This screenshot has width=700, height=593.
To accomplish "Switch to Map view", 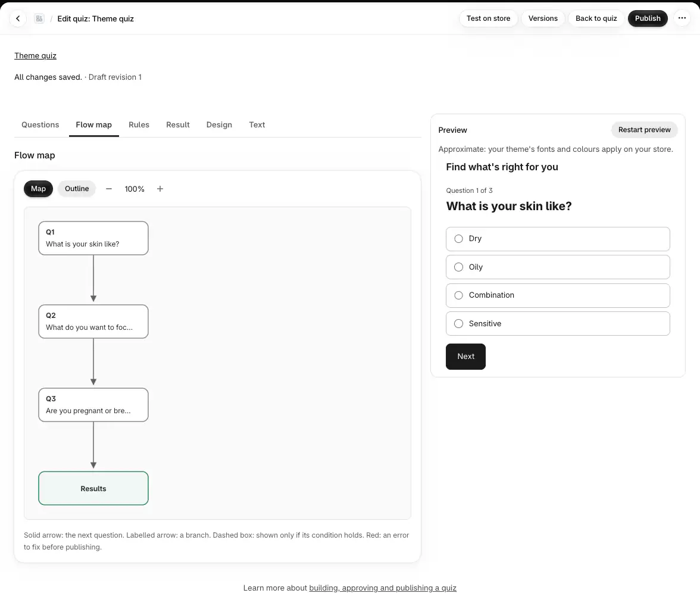I will (38, 189).
